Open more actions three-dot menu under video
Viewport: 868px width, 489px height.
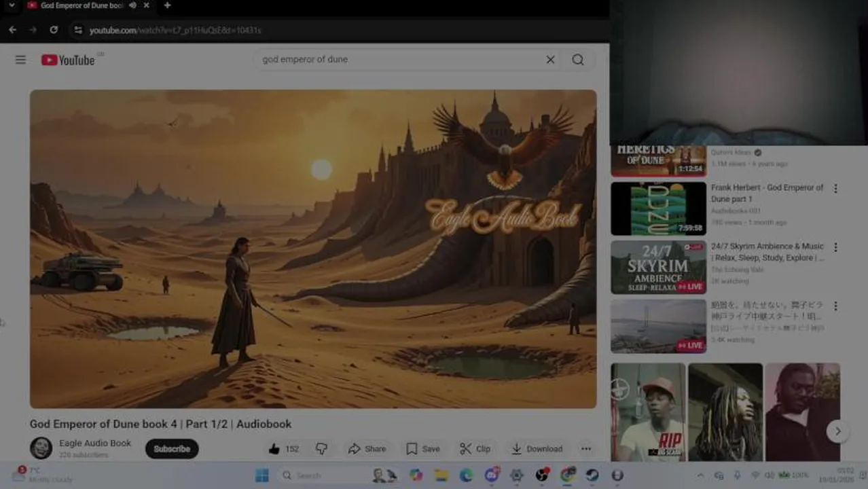pos(585,449)
